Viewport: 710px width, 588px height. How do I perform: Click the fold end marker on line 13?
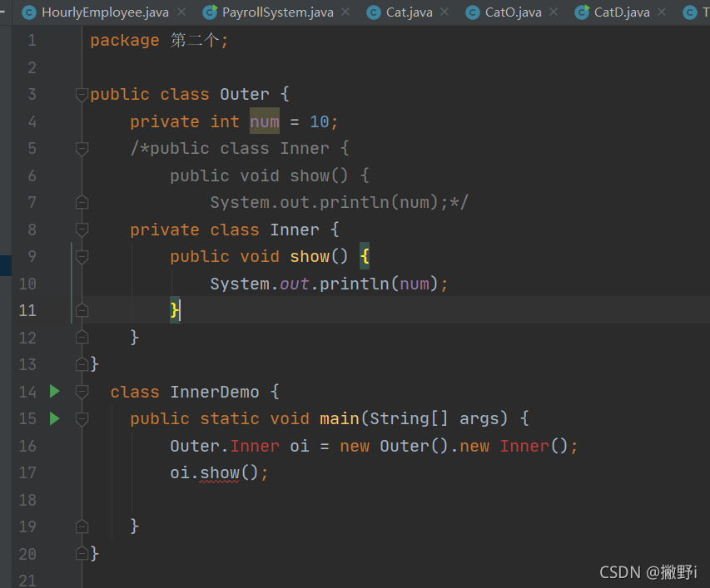click(82, 364)
